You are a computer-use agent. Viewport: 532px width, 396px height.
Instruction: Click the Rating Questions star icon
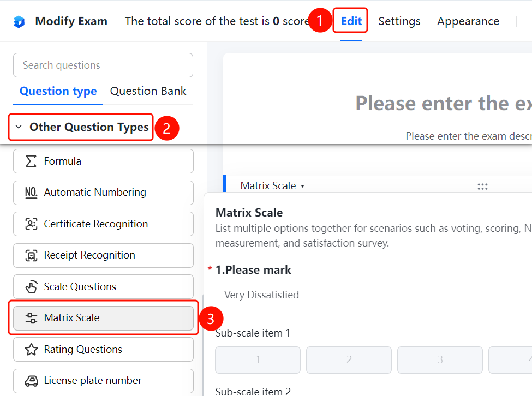31,349
